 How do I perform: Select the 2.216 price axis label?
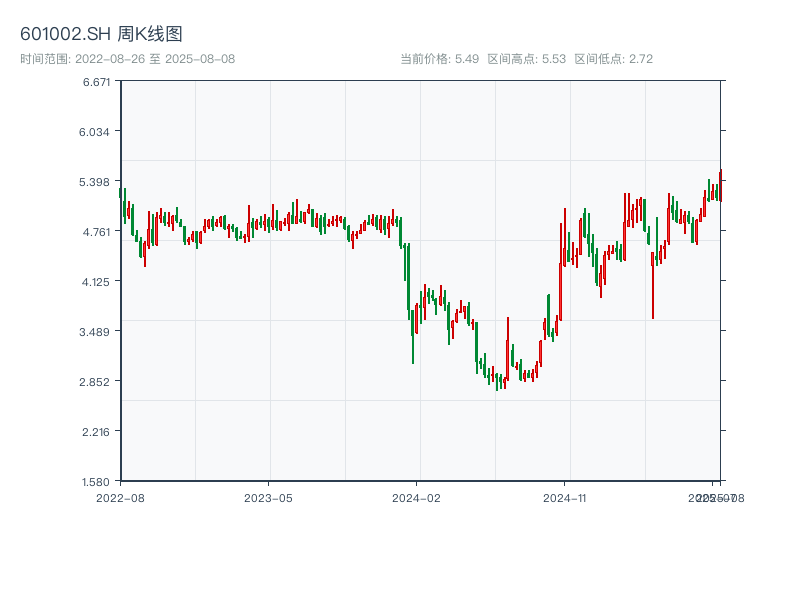tap(97, 432)
